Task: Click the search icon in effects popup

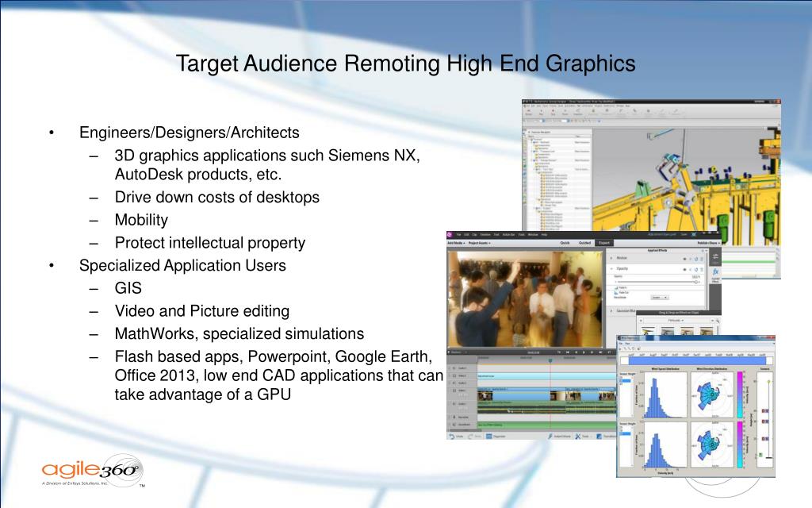Action: click(x=717, y=321)
